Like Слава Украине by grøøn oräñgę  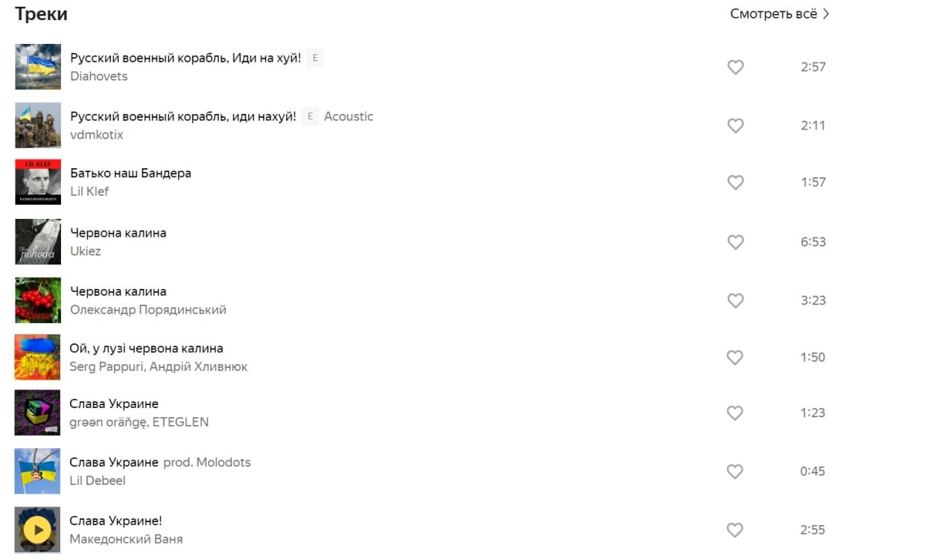(x=734, y=413)
